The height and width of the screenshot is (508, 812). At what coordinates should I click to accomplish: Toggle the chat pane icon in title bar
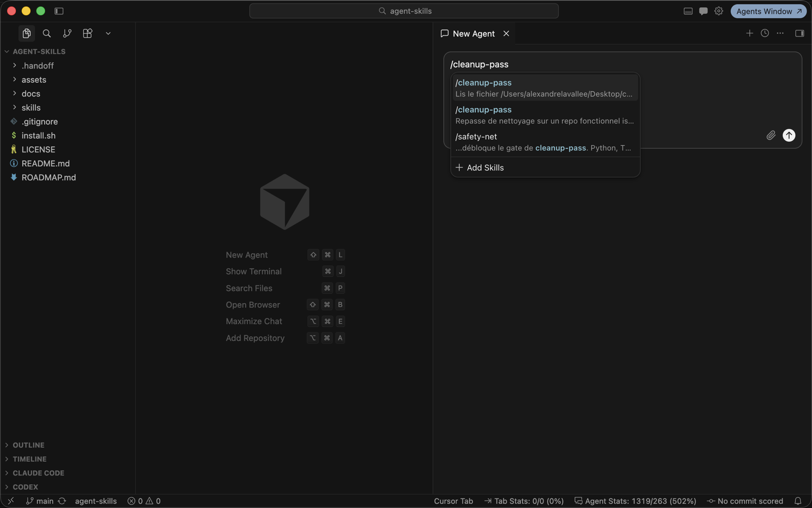pos(703,11)
